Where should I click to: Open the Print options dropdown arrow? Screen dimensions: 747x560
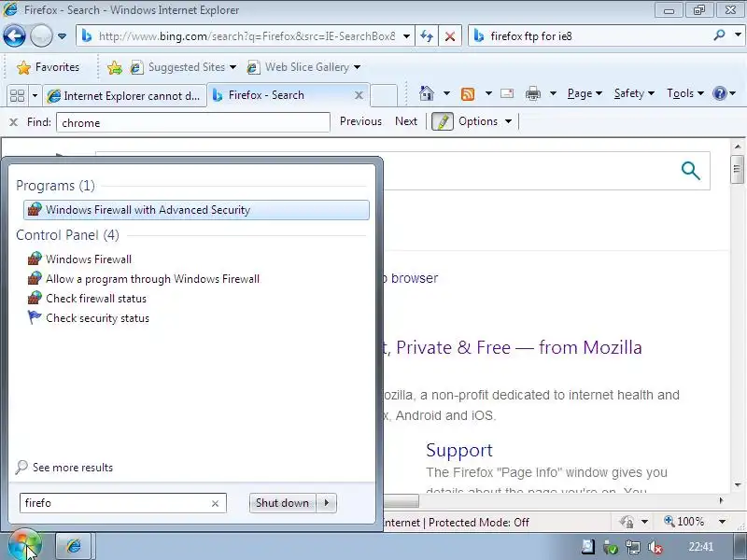tap(553, 93)
